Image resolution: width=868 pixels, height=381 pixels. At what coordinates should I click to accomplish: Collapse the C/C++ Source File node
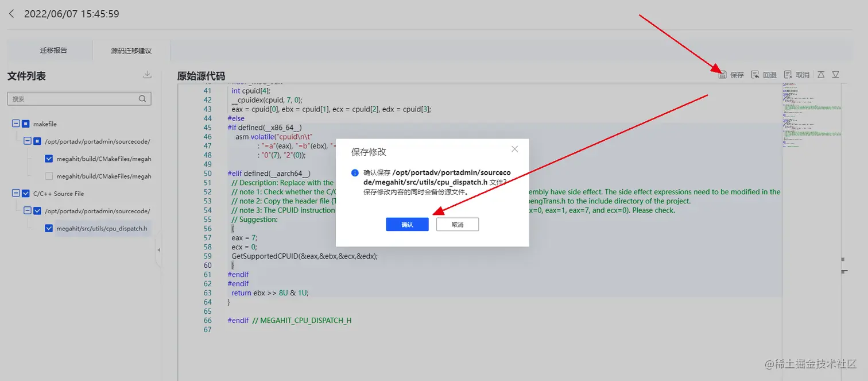pyautogui.click(x=15, y=194)
